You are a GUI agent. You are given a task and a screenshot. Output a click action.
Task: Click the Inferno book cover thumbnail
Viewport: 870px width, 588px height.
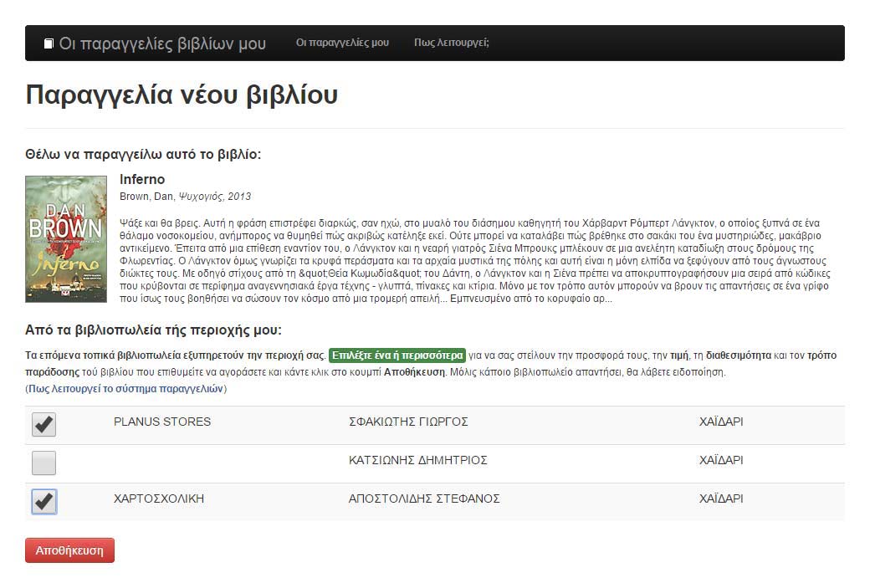point(66,238)
